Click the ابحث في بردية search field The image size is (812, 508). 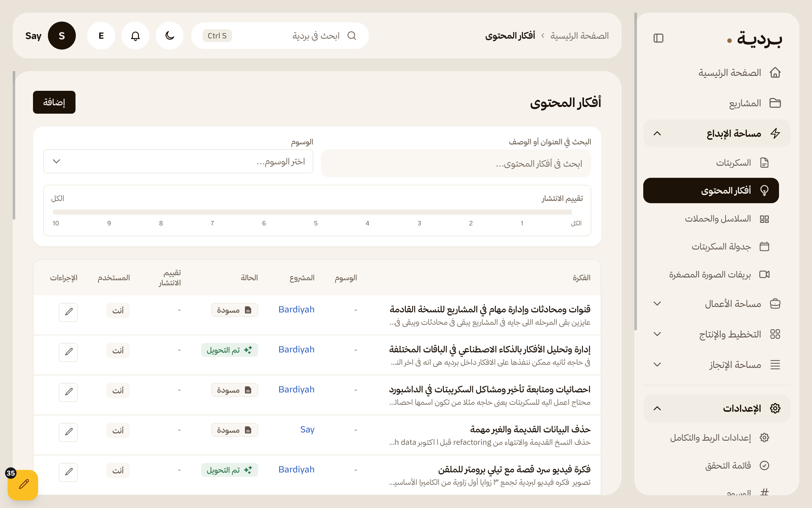pos(280,36)
